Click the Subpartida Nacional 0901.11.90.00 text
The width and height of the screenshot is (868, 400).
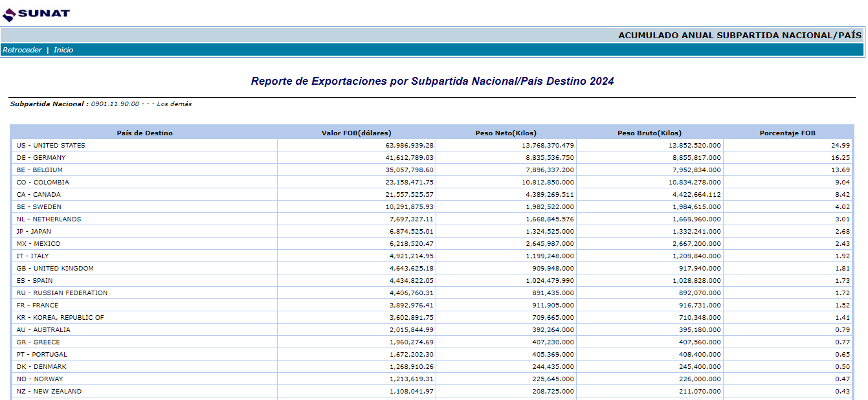pos(101,104)
